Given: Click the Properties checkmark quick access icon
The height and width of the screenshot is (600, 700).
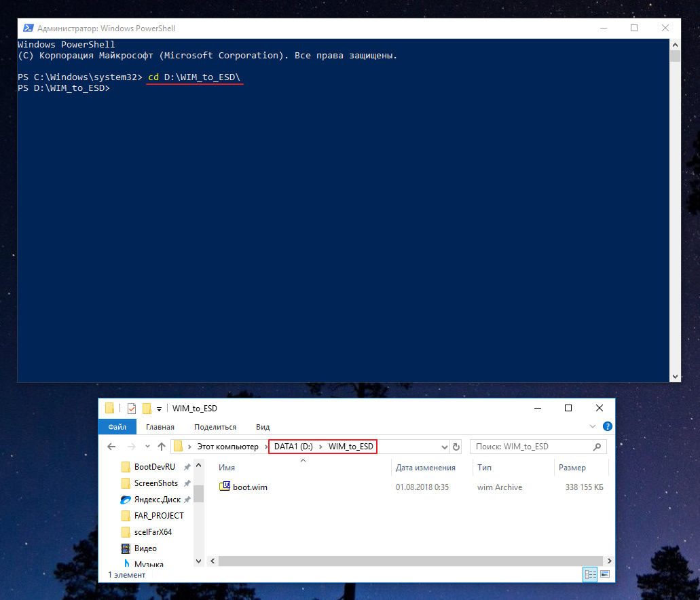Looking at the screenshot, I should (132, 408).
